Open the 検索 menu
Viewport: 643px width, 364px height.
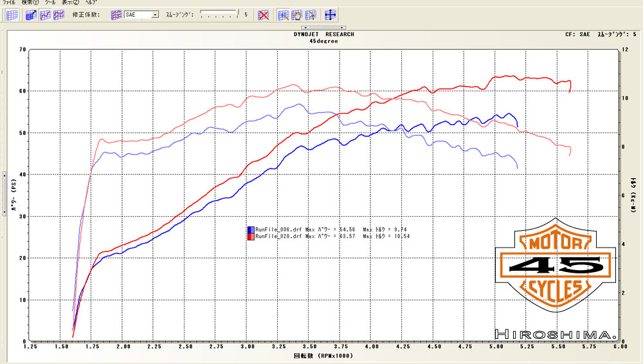point(30,3)
